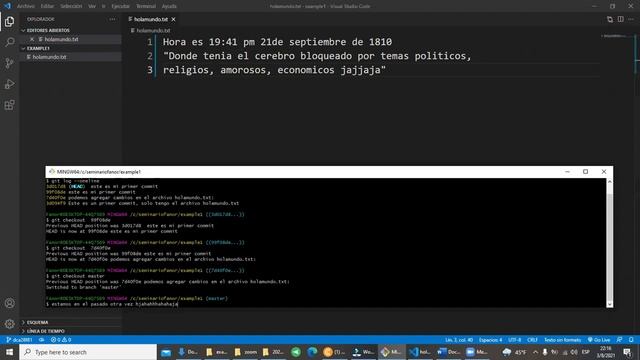Viewport: 640px width, 360px height.
Task: Open the feedback icon in status bar
Action: click(x=620, y=340)
